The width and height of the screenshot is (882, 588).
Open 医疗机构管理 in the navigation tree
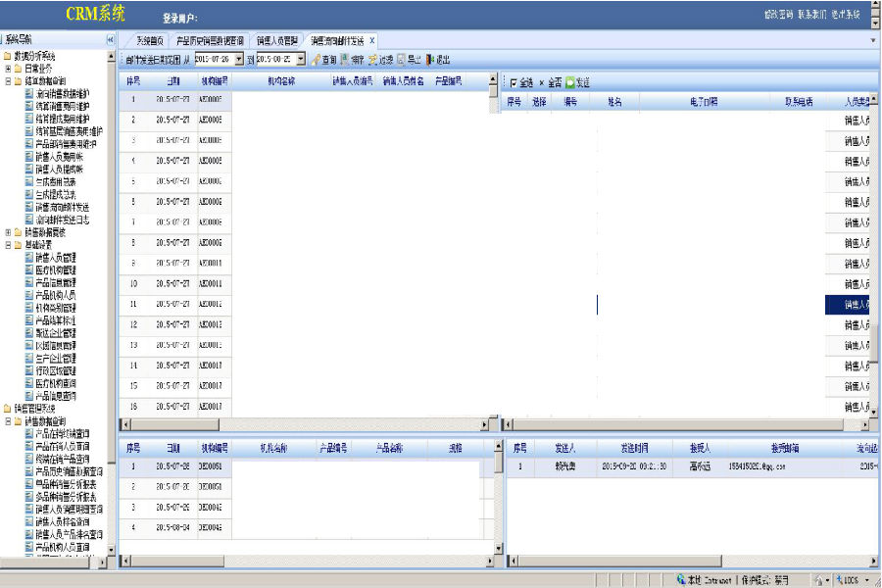55,270
